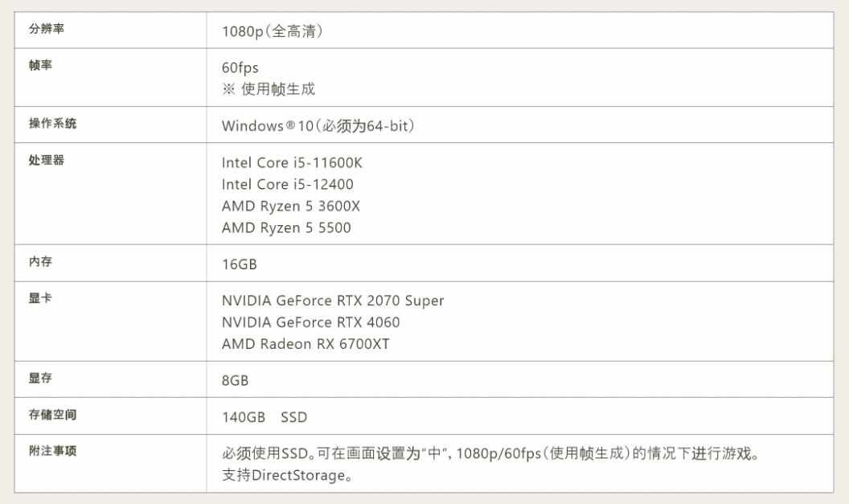This screenshot has height=504, width=849.
Task: Select the 60fps frame rate text
Action: 240,68
